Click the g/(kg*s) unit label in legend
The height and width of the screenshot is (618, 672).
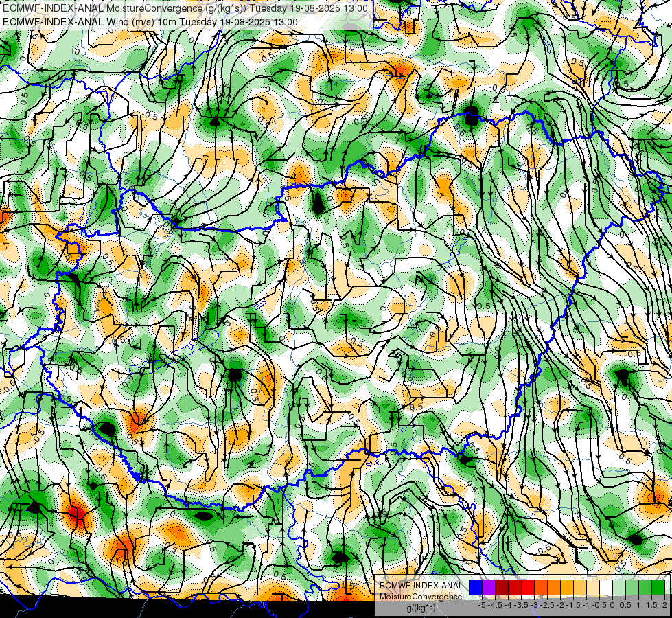tap(421, 608)
